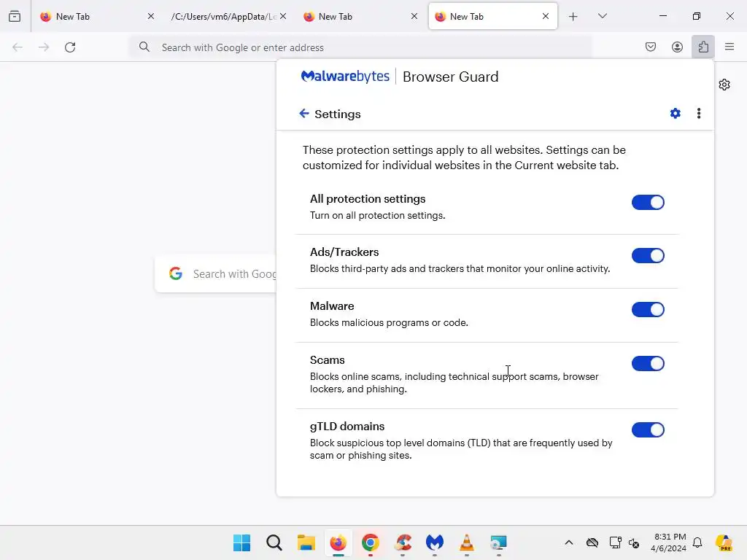747x560 pixels.
Task: Open Windows taskbar search
Action: pyautogui.click(x=274, y=542)
